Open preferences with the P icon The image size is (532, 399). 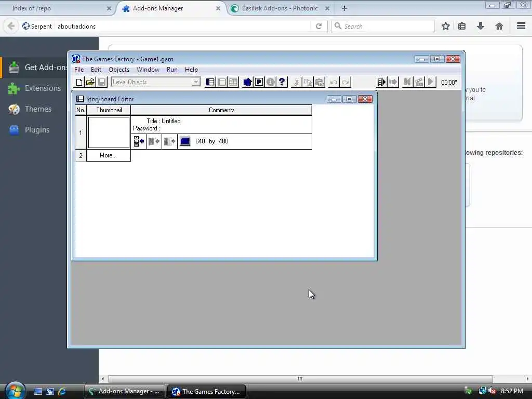(x=259, y=82)
